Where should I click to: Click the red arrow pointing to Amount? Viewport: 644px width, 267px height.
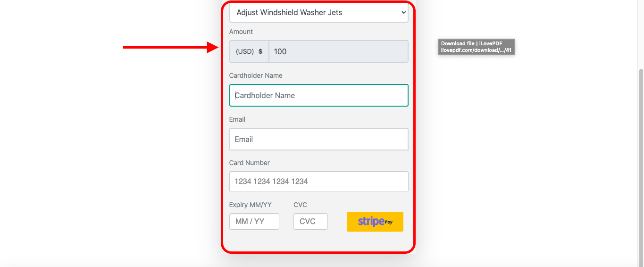pos(171,47)
